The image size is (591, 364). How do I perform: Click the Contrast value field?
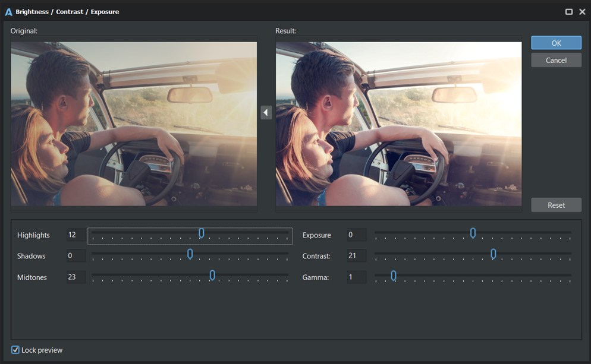click(x=356, y=256)
